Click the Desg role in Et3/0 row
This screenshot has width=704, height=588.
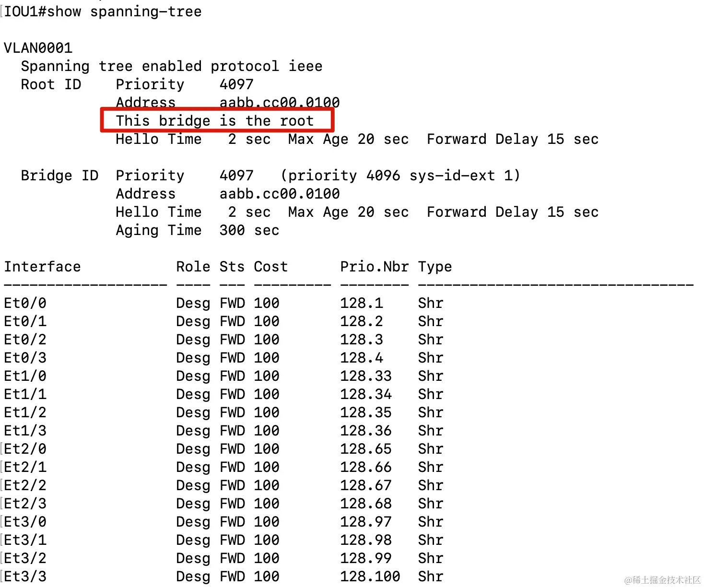click(x=193, y=522)
